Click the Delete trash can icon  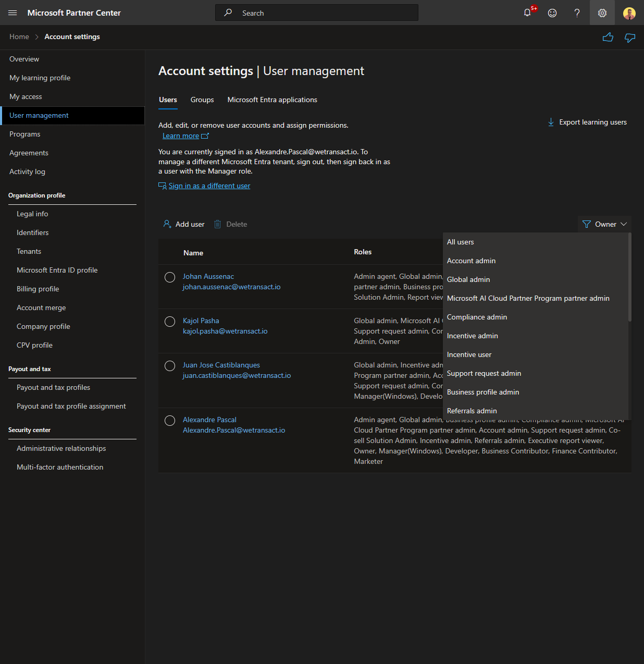point(218,224)
